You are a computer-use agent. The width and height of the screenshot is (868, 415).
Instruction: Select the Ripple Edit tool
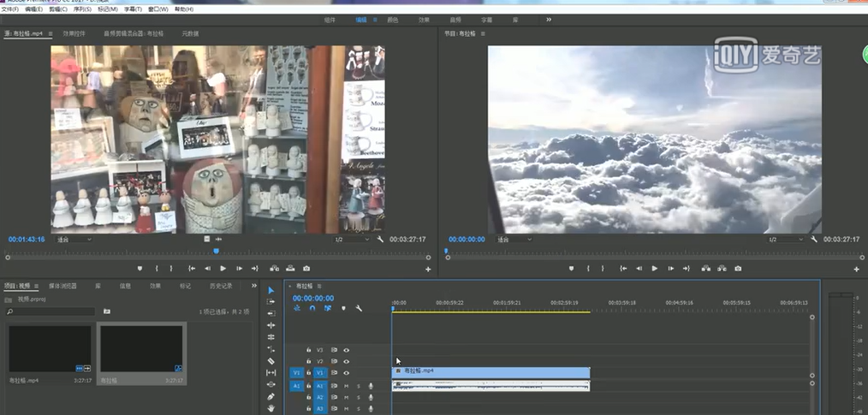271,325
